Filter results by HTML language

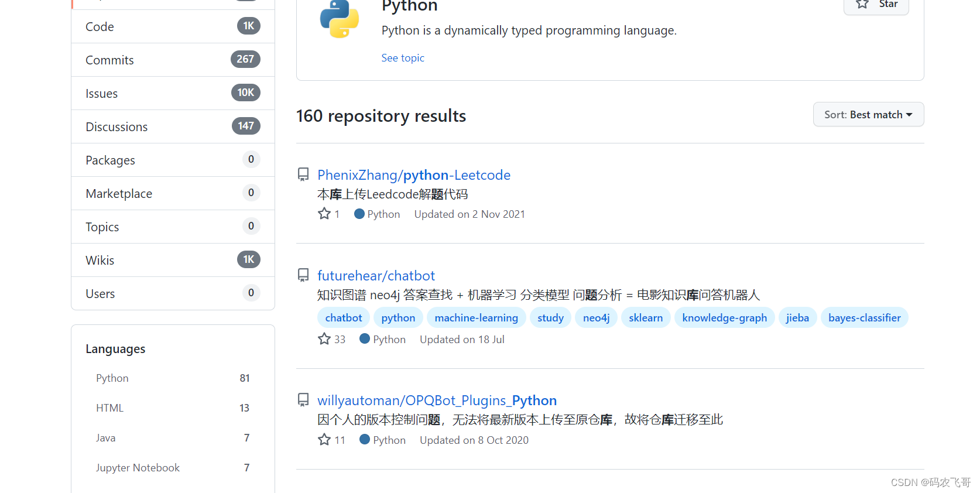tap(173, 408)
